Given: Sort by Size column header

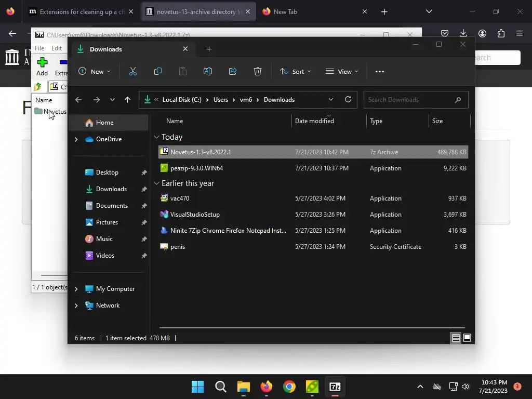Looking at the screenshot, I should click(449, 121).
